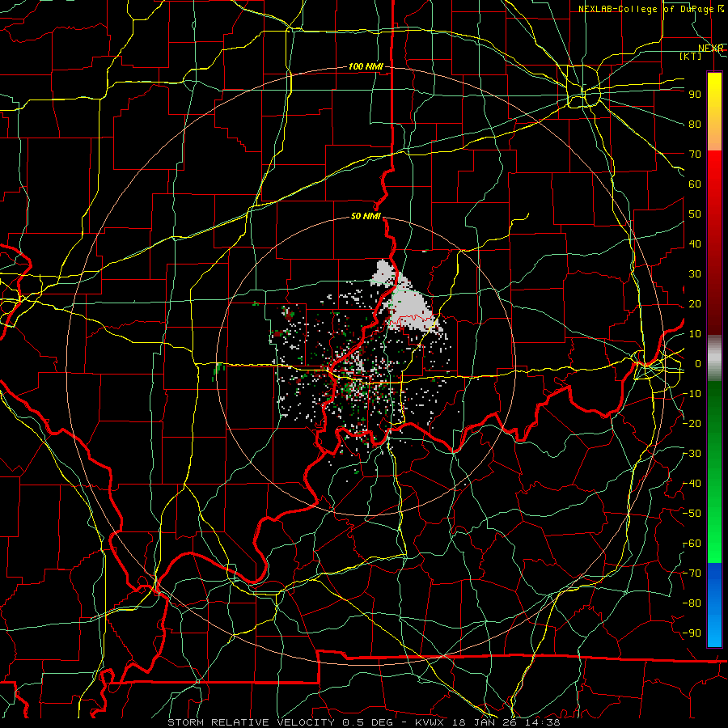Click the -50 scale label
The height and width of the screenshot is (728, 728).
click(692, 514)
